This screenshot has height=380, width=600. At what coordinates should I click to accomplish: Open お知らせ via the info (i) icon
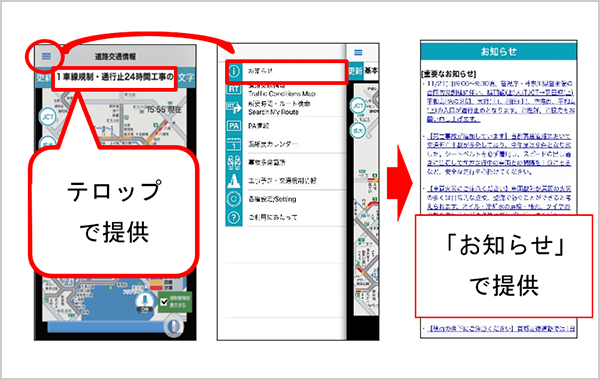[234, 71]
